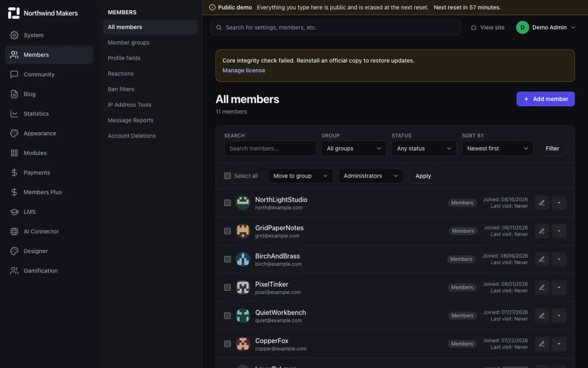Image resolution: width=588 pixels, height=368 pixels.
Task: Open BirchAndBrass member name link
Action: [x=277, y=256]
